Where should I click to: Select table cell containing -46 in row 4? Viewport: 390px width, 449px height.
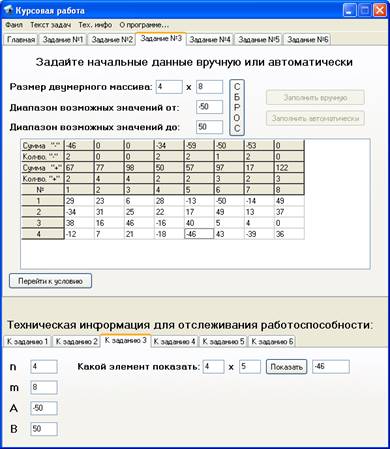199,234
